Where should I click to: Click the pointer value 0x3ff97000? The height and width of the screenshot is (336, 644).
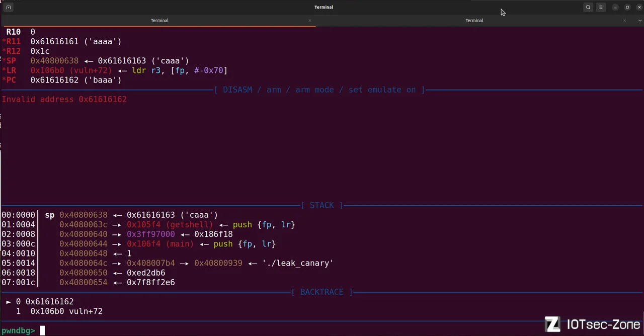pos(151,234)
